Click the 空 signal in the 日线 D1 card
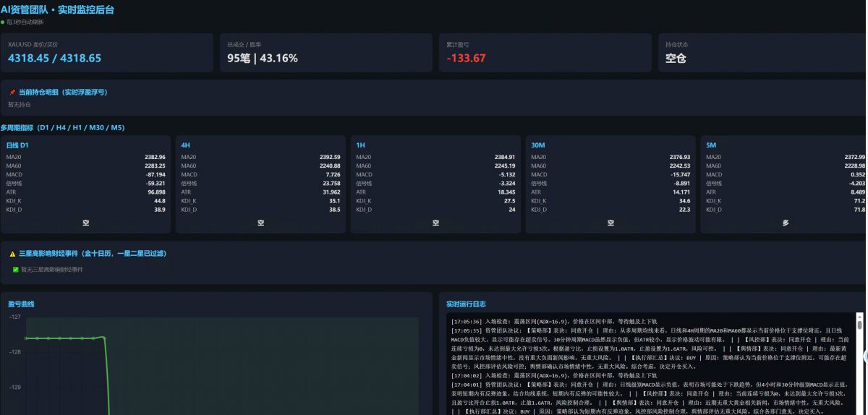The width and height of the screenshot is (868, 415). tap(86, 223)
